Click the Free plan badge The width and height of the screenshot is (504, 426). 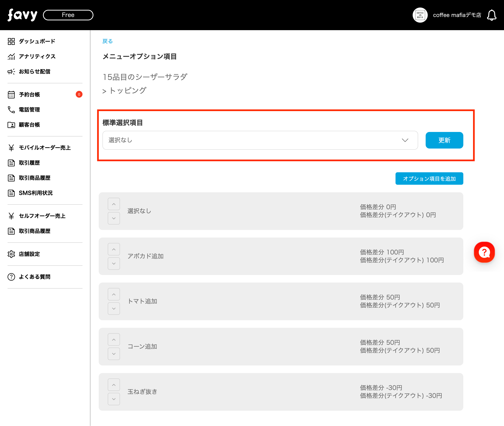click(68, 15)
